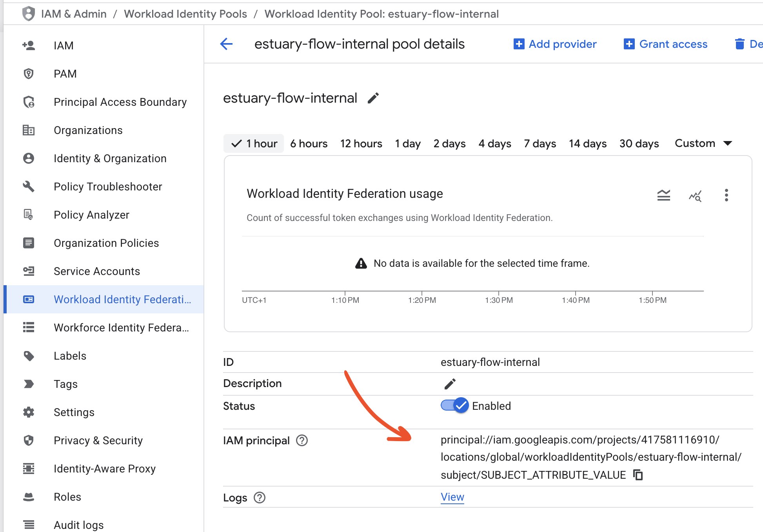This screenshot has height=532, width=763.
Task: Select the 7 days time range
Action: coord(540,143)
